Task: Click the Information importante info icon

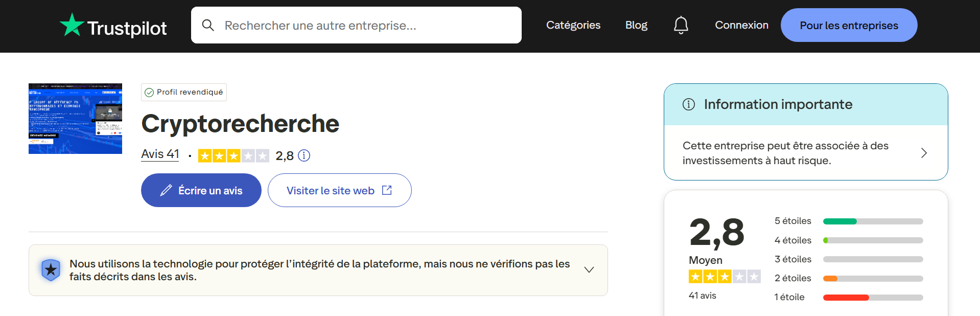Action: tap(689, 104)
